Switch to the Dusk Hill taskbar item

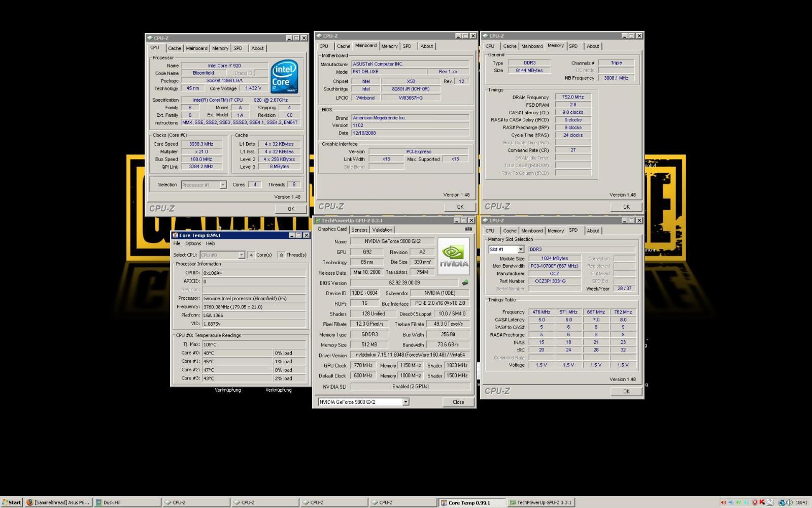127,502
